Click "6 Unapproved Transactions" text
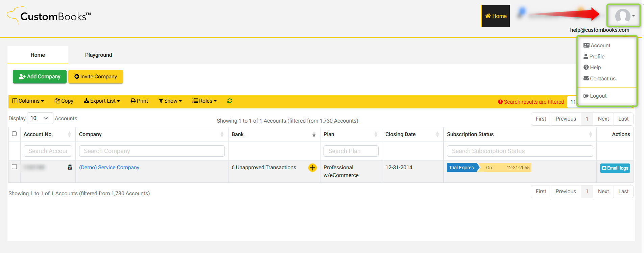The width and height of the screenshot is (644, 253). coord(264,167)
